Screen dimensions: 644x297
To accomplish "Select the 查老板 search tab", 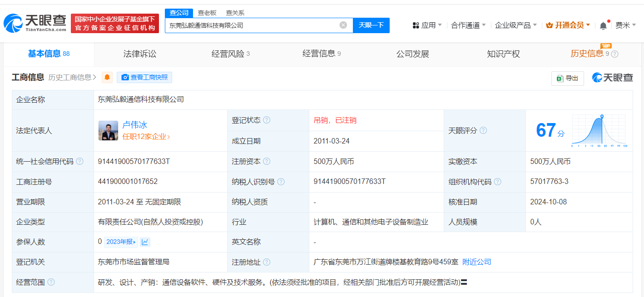I will point(207,13).
